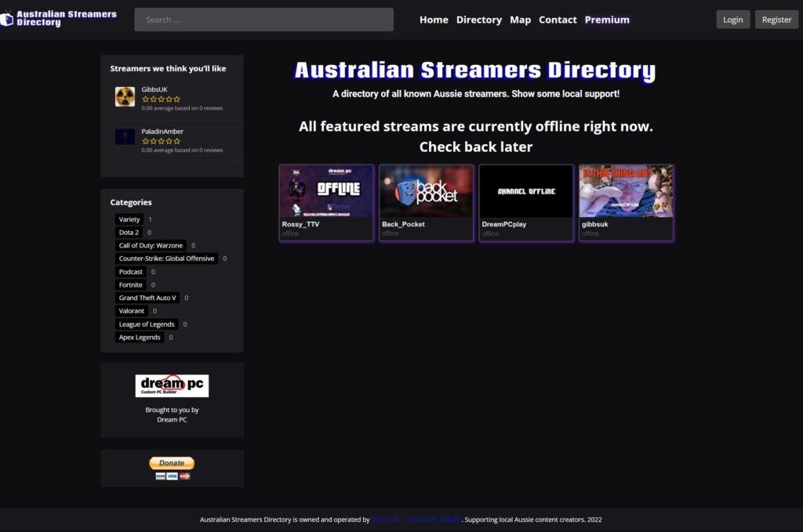Screen dimensions: 803x532
Task: Open the Rossy_TTV stream thumbnail
Action: 325,189
